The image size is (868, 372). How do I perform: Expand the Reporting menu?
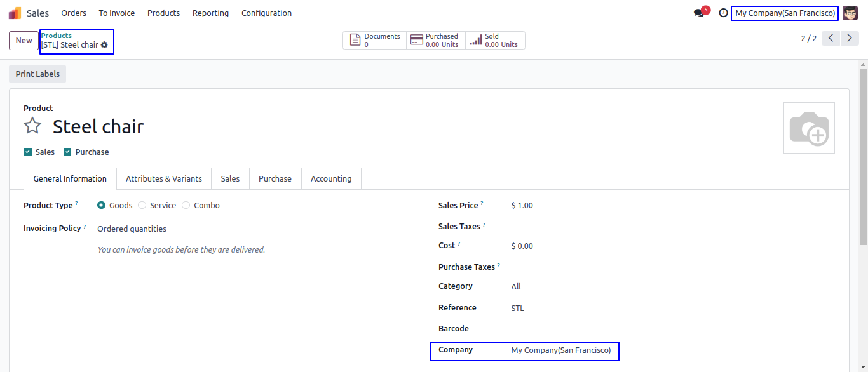210,13
